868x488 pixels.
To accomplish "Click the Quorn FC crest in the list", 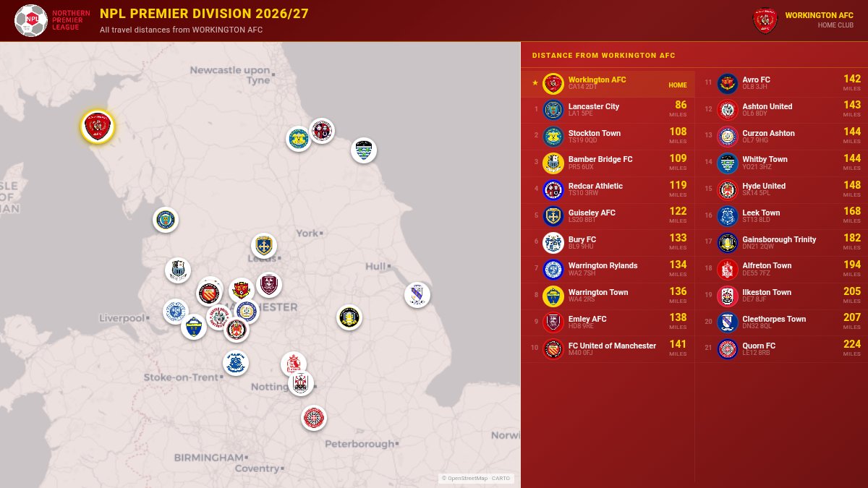I will coord(728,349).
